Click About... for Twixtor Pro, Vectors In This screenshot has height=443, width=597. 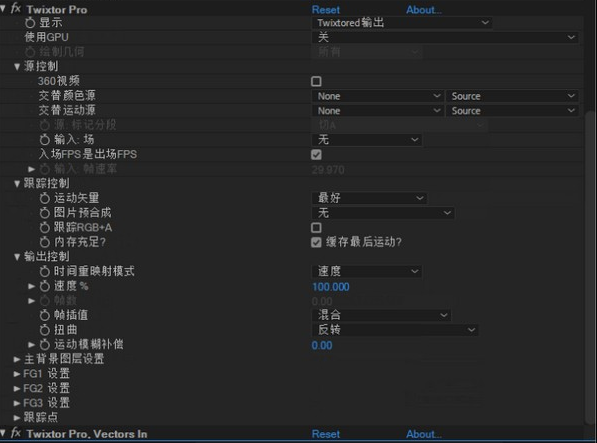coord(424,434)
